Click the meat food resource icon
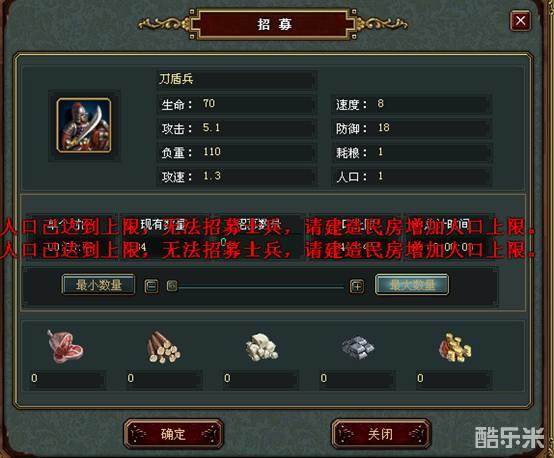The width and height of the screenshot is (554, 458). click(65, 346)
